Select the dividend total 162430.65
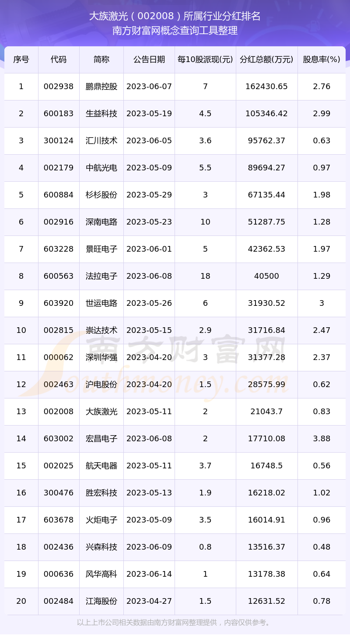Viewport: 350px width, 644px height. (x=266, y=87)
